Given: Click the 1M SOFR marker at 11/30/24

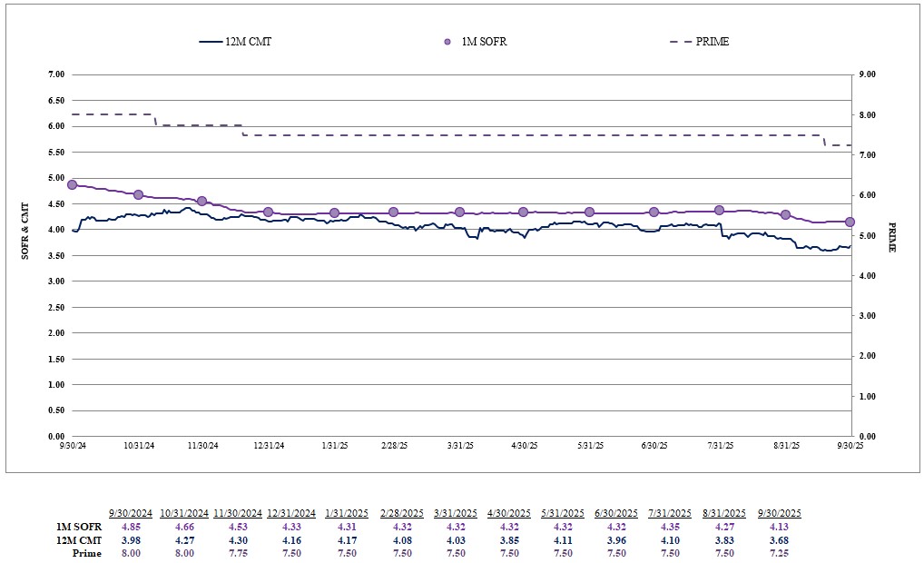Looking at the screenshot, I should pyautogui.click(x=202, y=201).
